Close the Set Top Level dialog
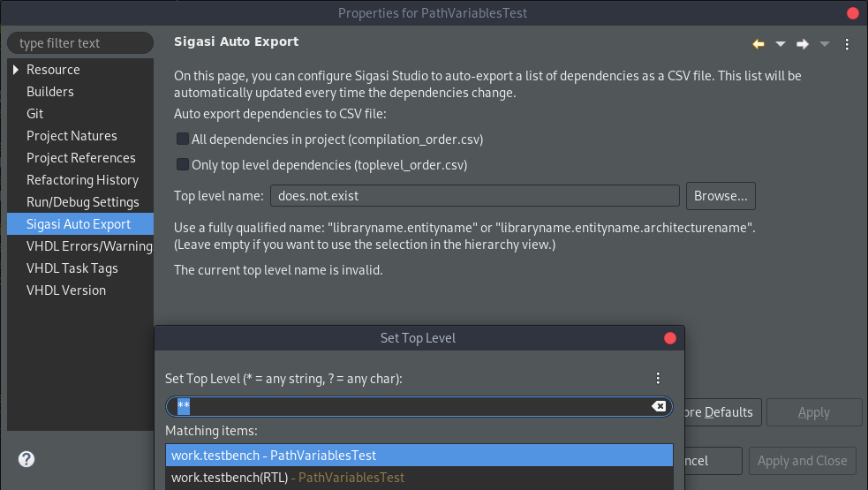868x490 pixels. point(670,338)
